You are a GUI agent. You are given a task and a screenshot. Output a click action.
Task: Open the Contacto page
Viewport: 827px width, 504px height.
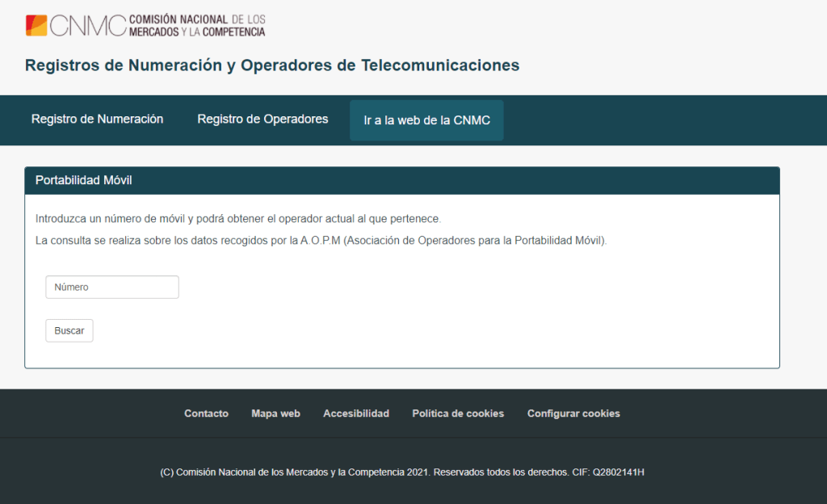coord(206,413)
